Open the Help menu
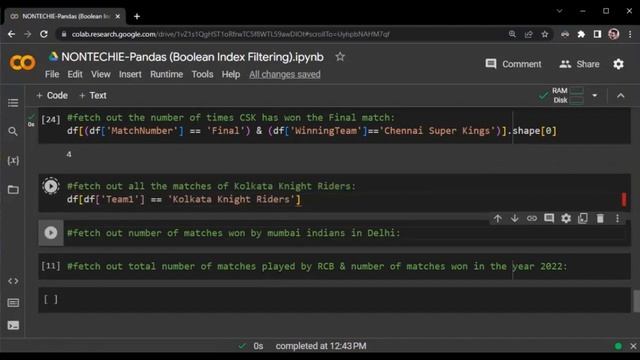Viewport: 640px width, 360px height. 231,74
